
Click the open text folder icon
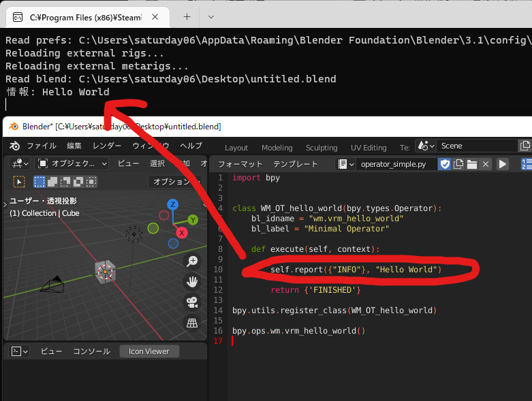(472, 164)
